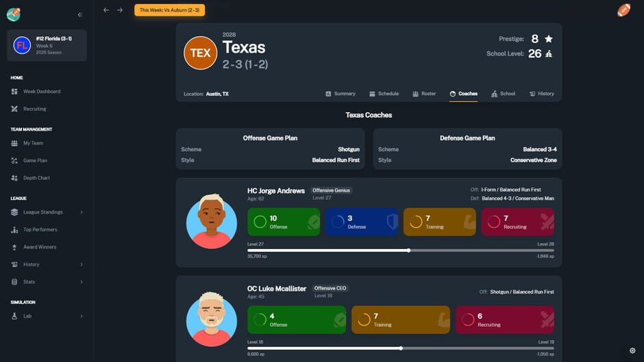
Task: Switch to the Schedule tab
Action: point(384,94)
